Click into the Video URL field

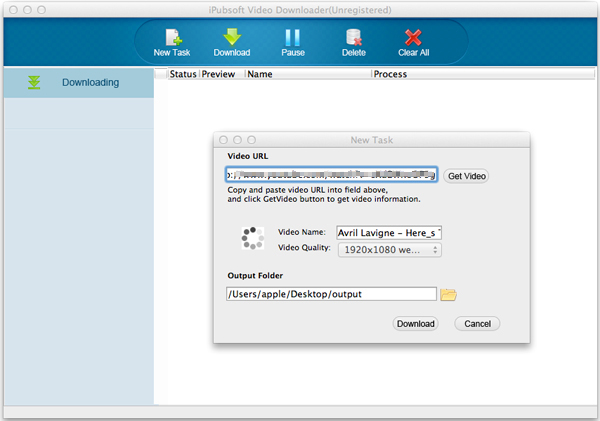[x=331, y=175]
